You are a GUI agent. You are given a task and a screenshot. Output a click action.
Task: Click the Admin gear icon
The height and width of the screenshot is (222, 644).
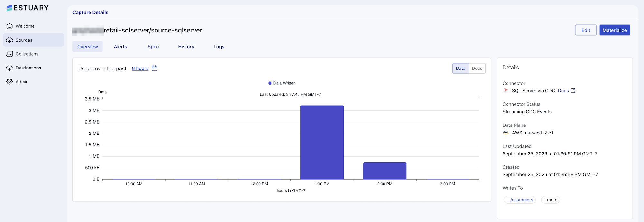point(10,82)
